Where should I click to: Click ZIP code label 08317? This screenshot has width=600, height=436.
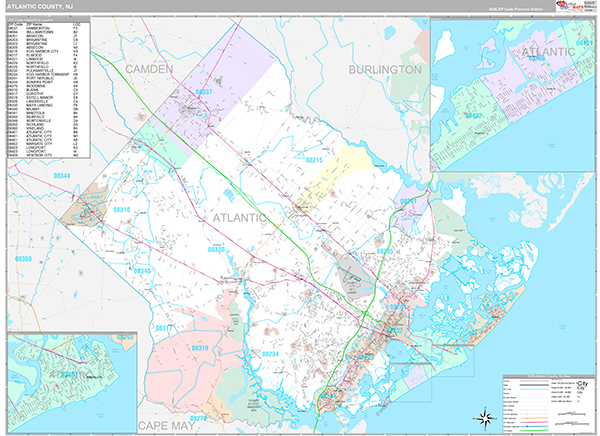point(164,328)
